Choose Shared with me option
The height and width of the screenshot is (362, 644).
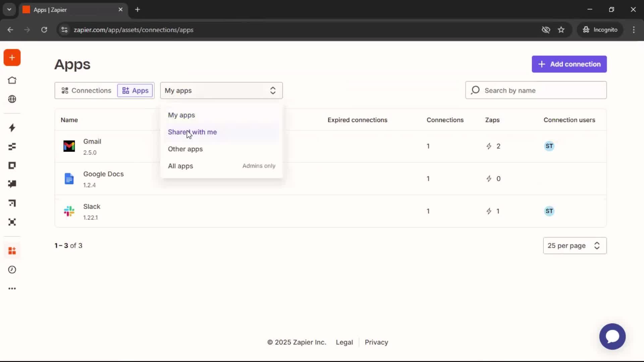[x=221, y=132]
